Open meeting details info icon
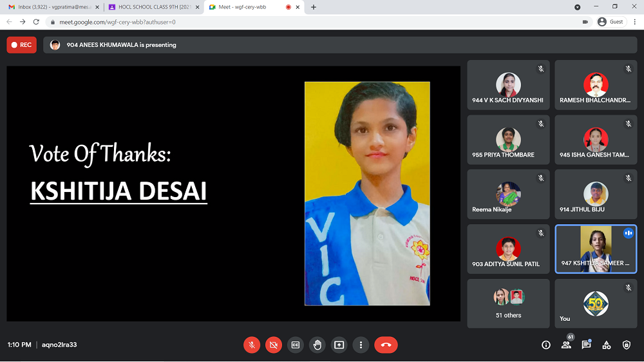Screen dimensions: 644x362 coord(546,345)
